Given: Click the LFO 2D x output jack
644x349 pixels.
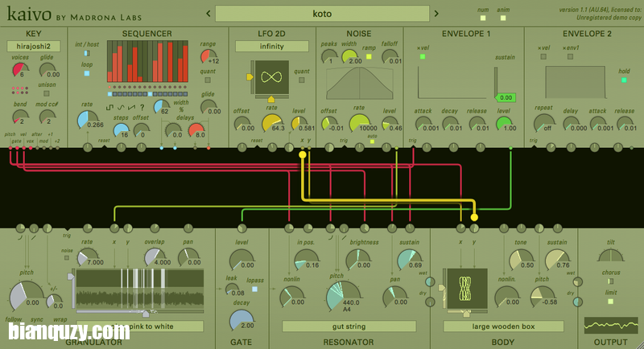Looking at the screenshot, I should coord(303,148).
